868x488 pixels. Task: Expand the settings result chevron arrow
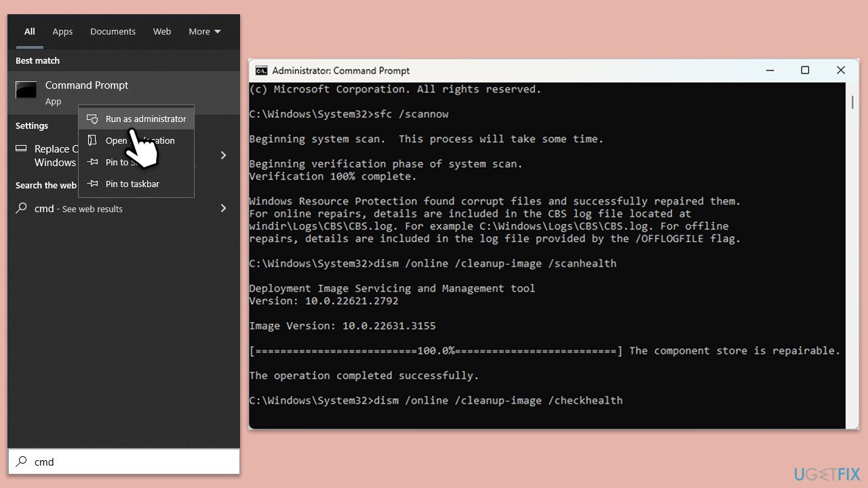click(x=223, y=155)
